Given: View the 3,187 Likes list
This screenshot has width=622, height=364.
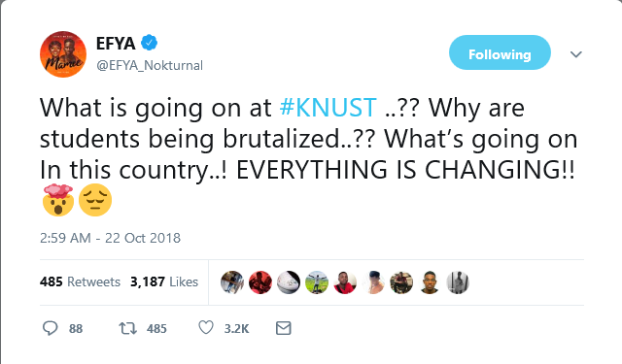Looking at the screenshot, I should click(164, 281).
